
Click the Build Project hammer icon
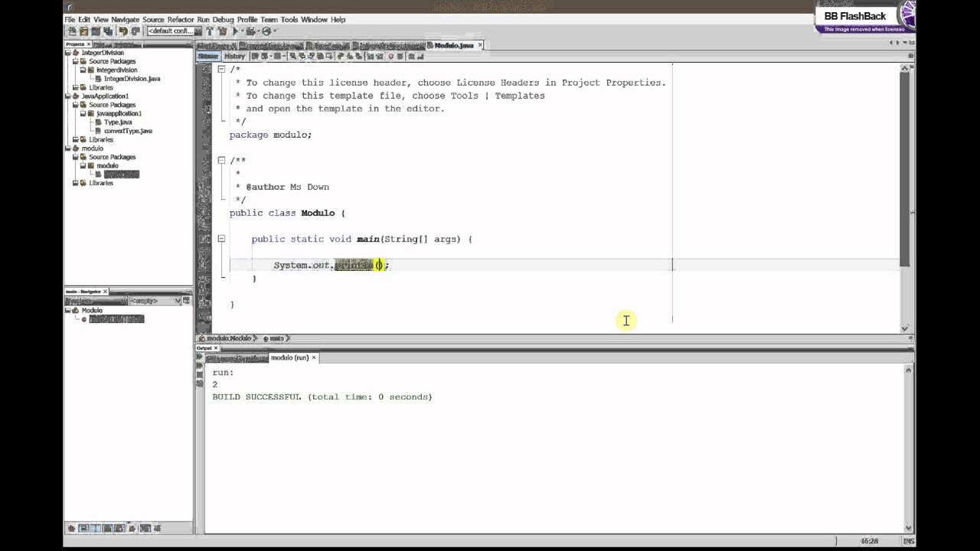[209, 31]
